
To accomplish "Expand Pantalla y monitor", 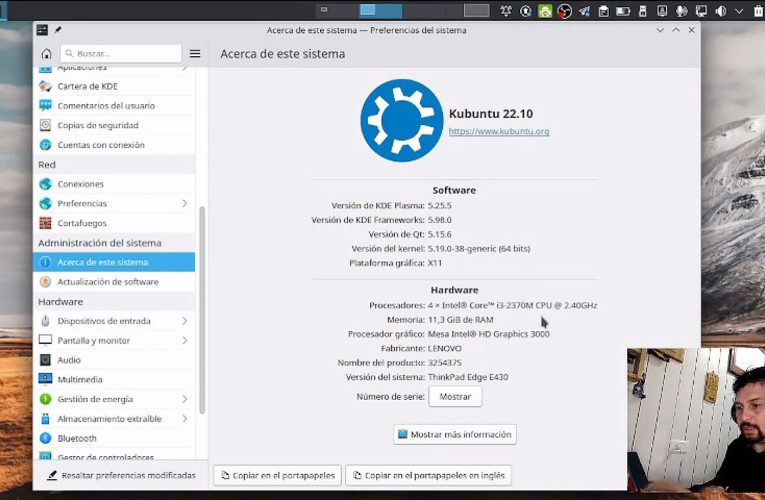I will coord(184,340).
